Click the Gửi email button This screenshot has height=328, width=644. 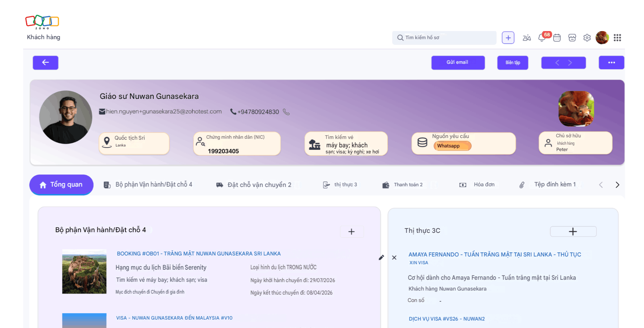(458, 62)
